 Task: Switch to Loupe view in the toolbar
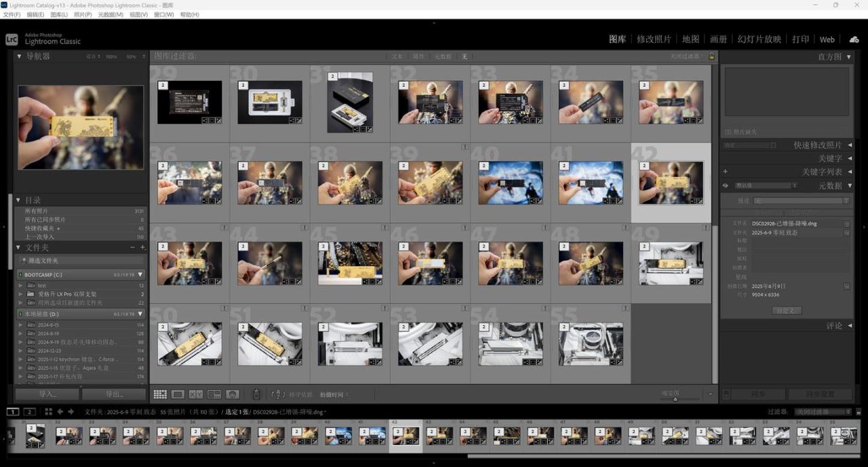[x=178, y=394]
